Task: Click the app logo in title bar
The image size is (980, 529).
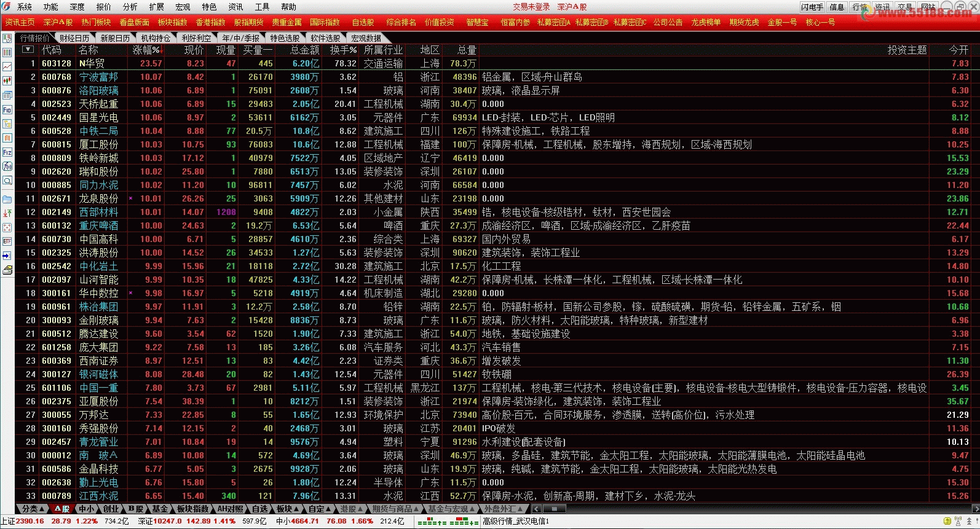Action: (x=6, y=7)
